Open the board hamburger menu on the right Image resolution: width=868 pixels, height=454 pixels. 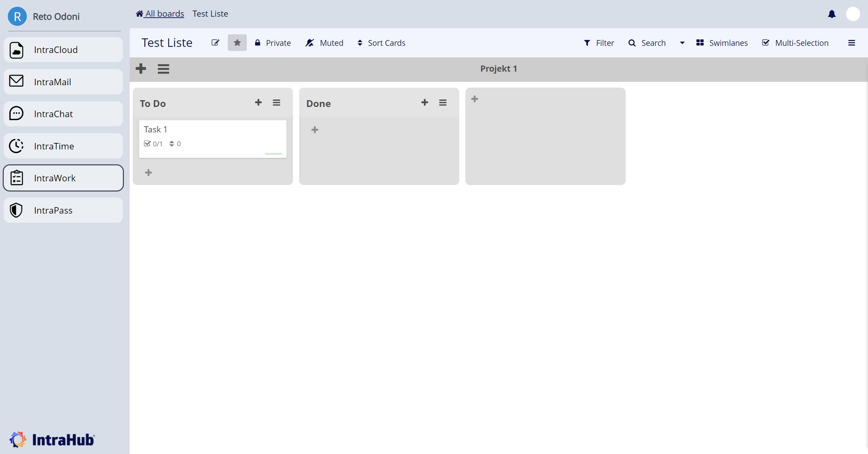852,43
